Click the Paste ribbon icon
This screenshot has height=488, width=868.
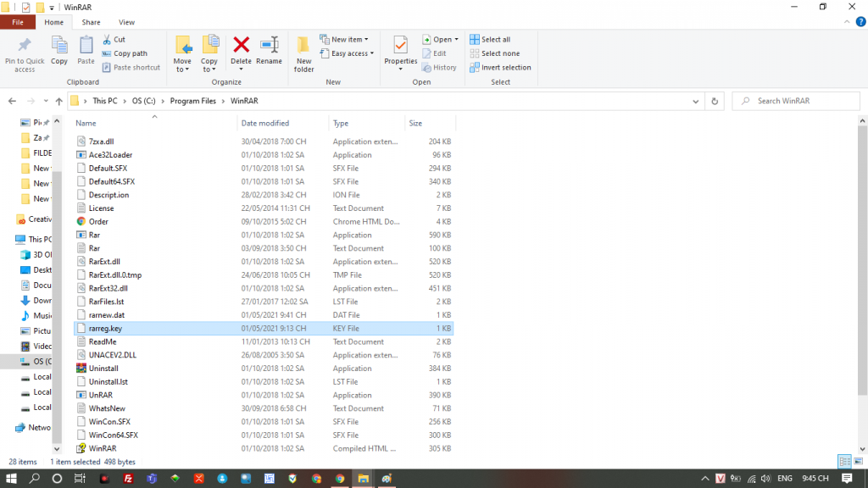coord(86,51)
